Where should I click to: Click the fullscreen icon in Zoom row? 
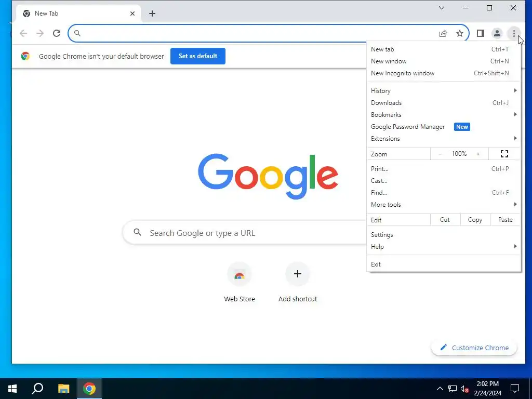pos(504,154)
